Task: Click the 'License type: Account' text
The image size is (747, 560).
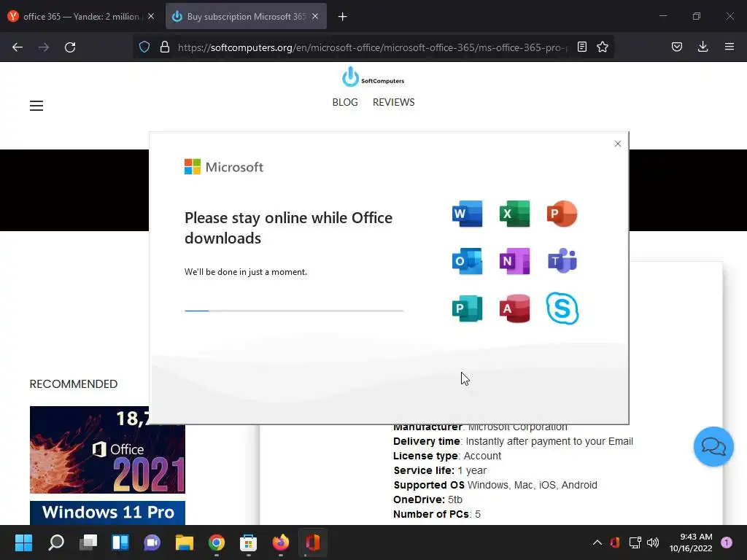Action: [447, 456]
